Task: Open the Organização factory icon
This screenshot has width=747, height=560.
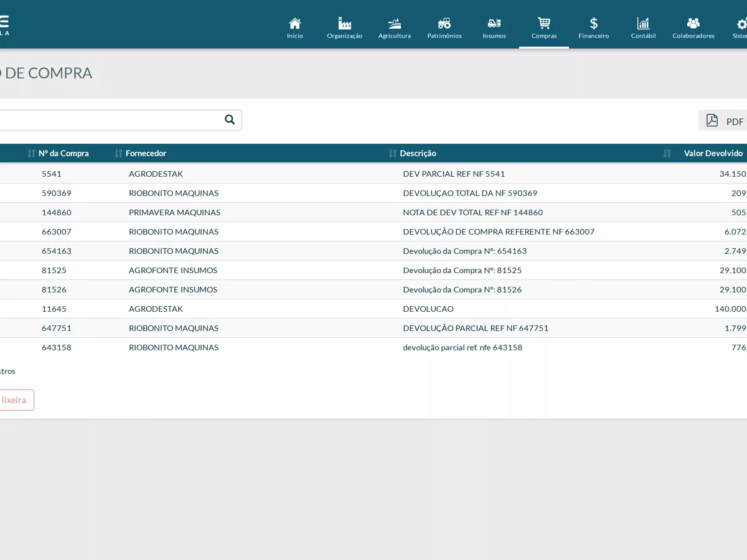Action: (345, 24)
